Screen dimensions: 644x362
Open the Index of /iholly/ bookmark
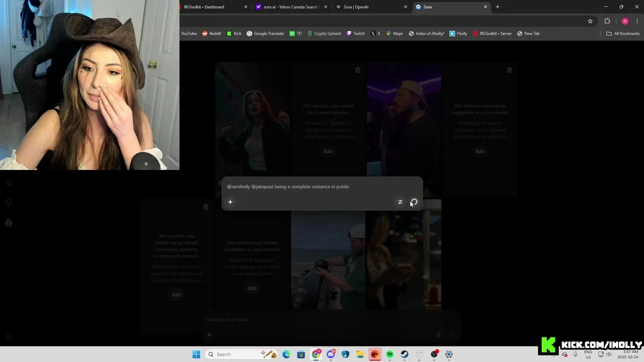pos(426,34)
